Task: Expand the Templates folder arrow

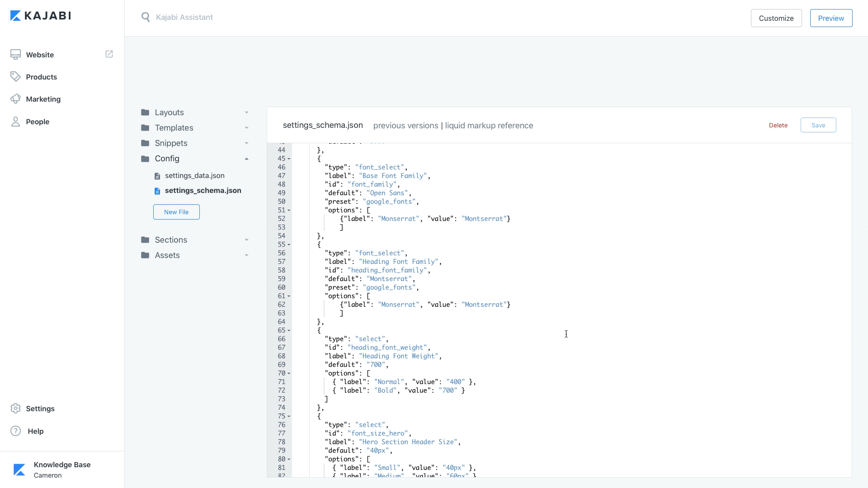Action: coord(246,128)
